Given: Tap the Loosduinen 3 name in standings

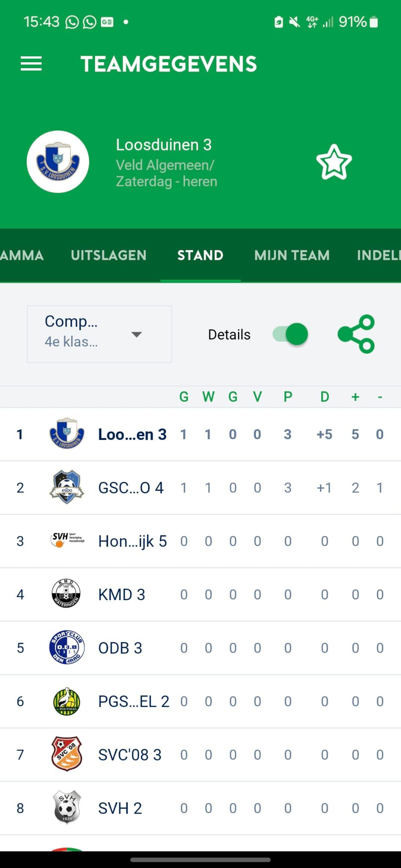Looking at the screenshot, I should click(132, 434).
